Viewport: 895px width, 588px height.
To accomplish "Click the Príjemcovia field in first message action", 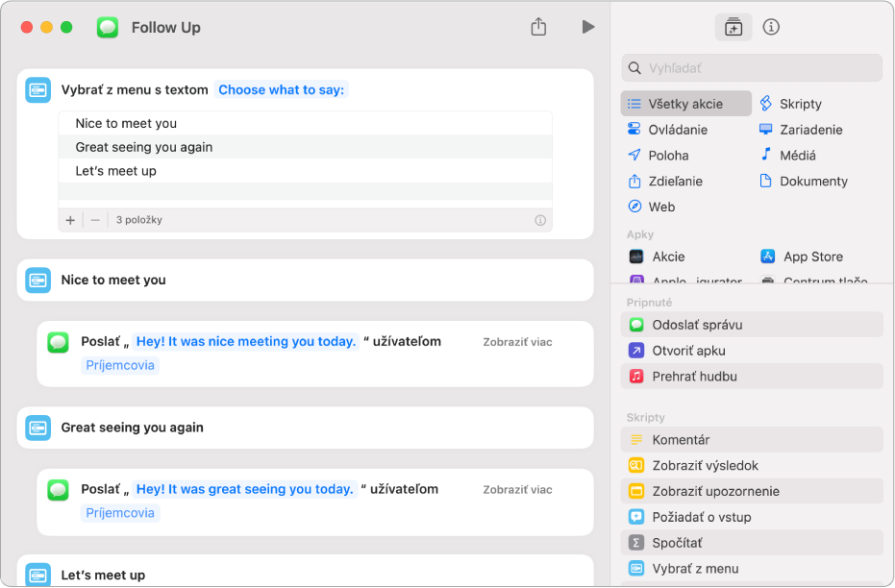I will pos(120,365).
